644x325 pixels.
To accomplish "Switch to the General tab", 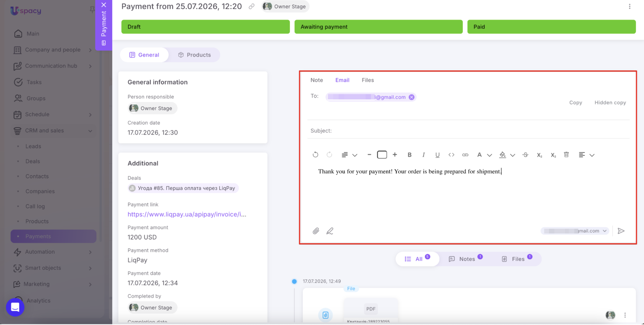I will 144,55.
